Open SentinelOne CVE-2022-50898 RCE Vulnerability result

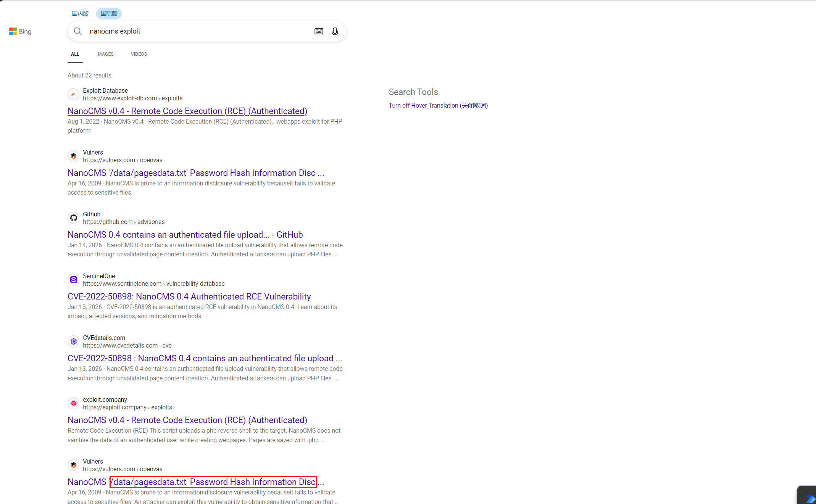coord(189,296)
